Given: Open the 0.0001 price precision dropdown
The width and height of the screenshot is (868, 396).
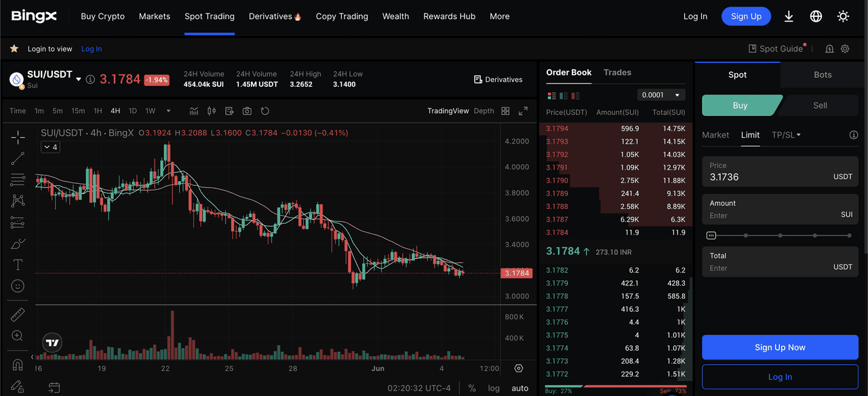Looking at the screenshot, I should point(661,95).
